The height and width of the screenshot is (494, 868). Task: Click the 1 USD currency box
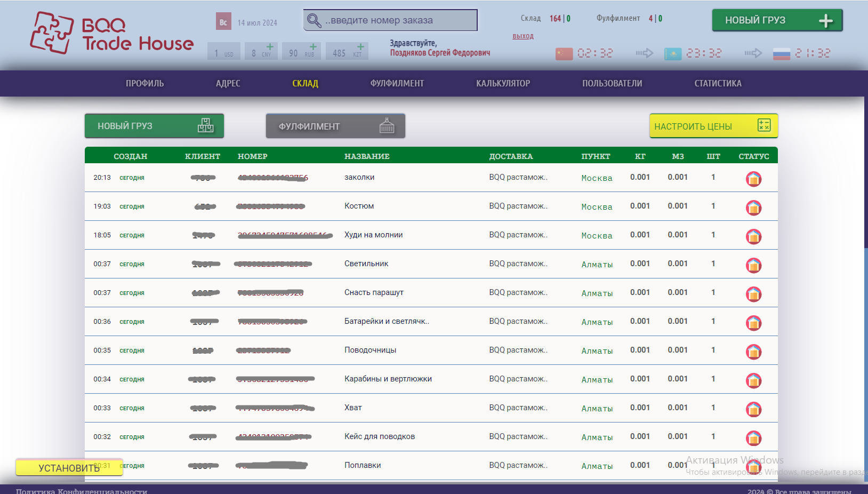click(224, 51)
